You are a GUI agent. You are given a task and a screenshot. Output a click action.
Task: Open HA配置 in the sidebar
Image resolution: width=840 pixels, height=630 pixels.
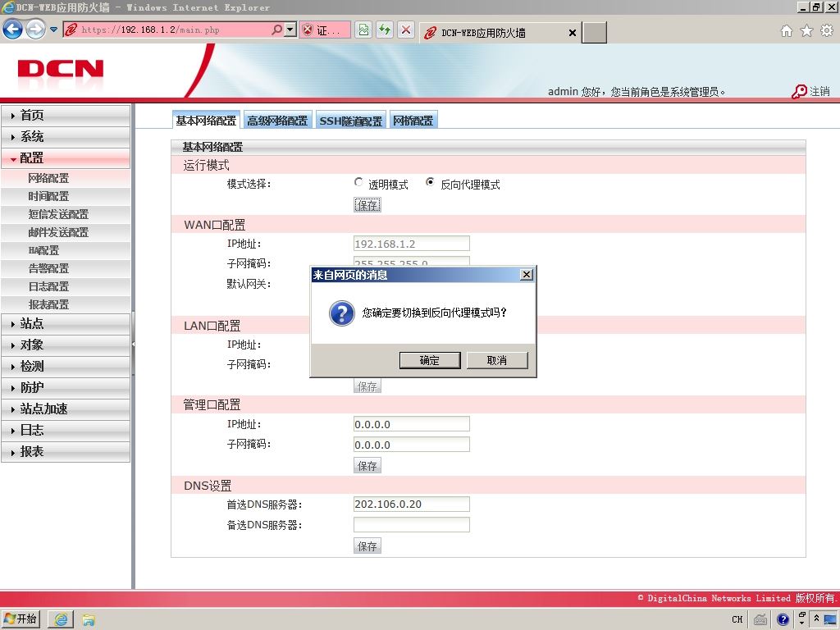[x=66, y=250]
